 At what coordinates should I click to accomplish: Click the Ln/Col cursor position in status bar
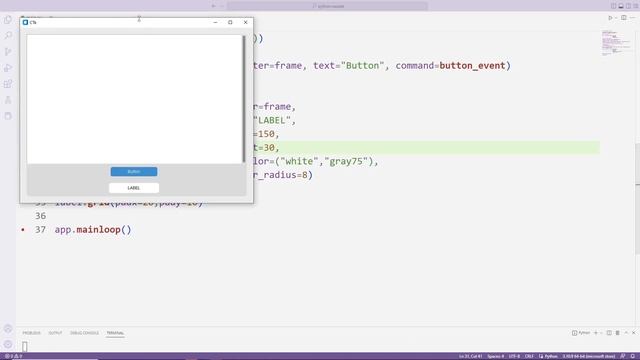coord(471,356)
